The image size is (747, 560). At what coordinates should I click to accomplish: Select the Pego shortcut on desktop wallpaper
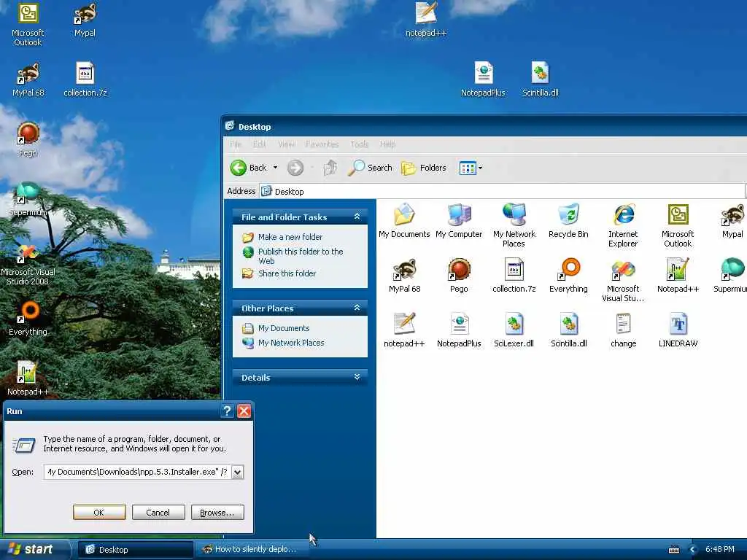28,139
